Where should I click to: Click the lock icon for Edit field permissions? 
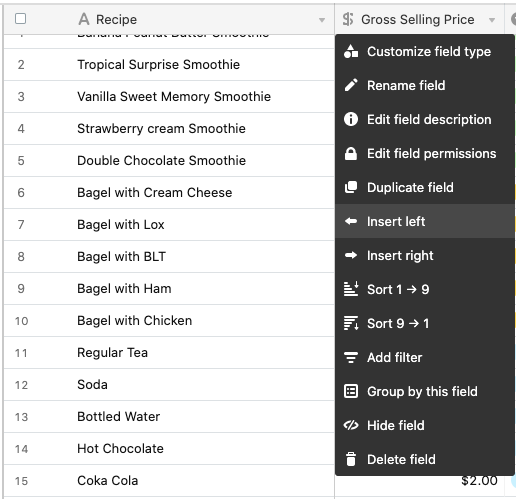pyautogui.click(x=351, y=153)
